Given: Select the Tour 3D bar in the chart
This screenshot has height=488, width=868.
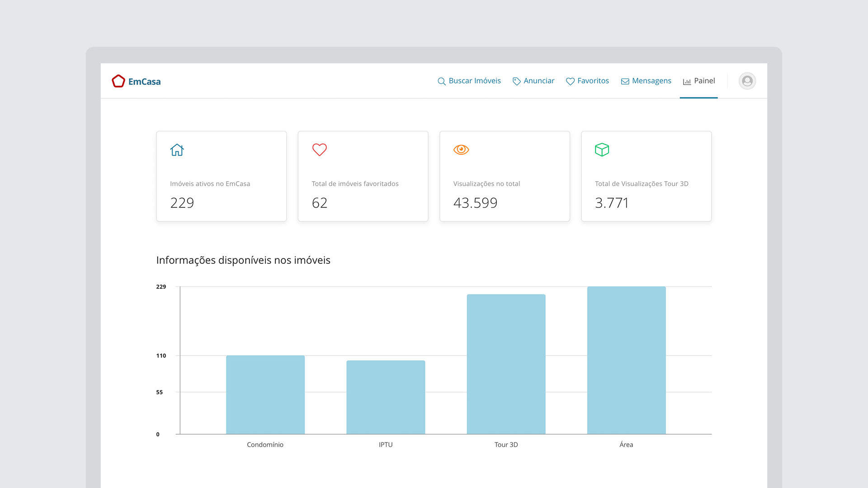Looking at the screenshot, I should pos(506,364).
